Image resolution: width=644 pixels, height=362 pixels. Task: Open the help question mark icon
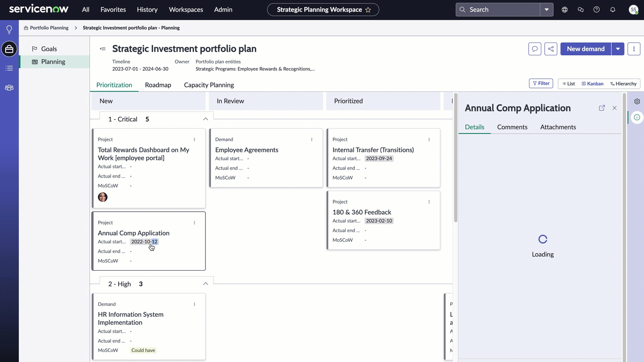[597, 10]
